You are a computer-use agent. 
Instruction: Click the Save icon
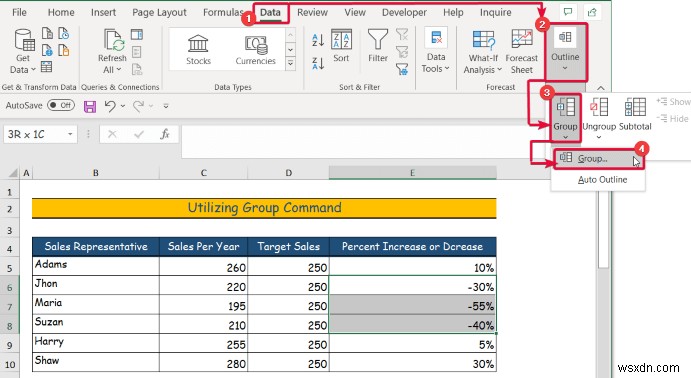click(x=90, y=106)
